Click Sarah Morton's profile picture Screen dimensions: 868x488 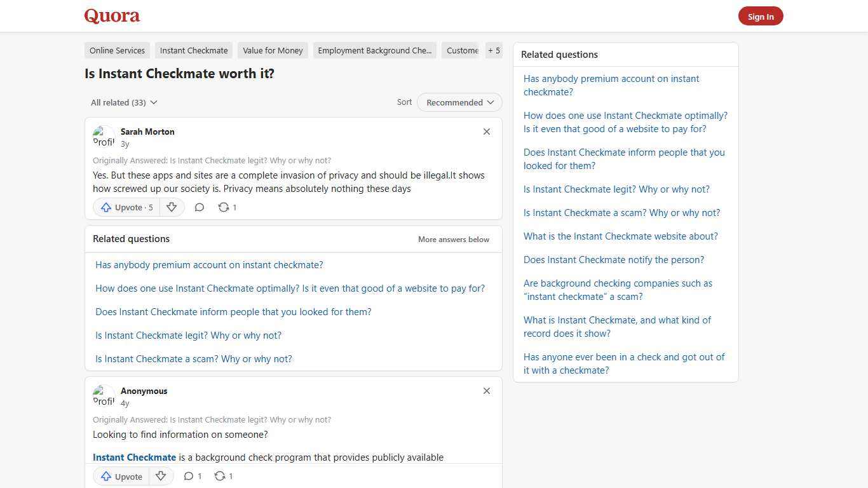[x=104, y=136]
